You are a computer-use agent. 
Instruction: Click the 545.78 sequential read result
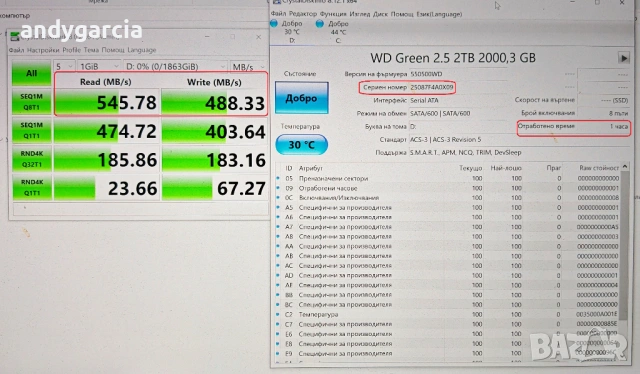107,102
